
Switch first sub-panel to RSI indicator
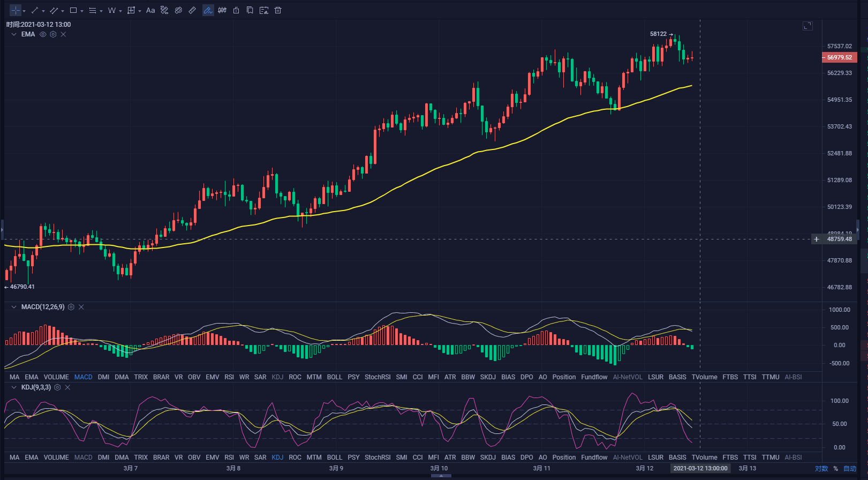pyautogui.click(x=229, y=377)
